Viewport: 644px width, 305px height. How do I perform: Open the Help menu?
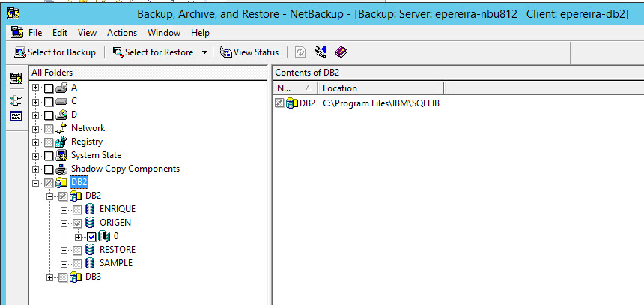201,33
